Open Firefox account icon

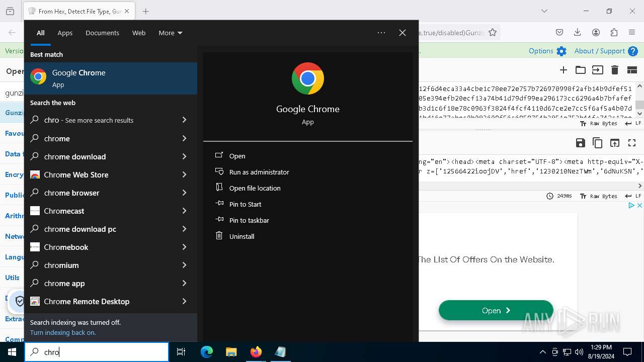(x=596, y=32)
